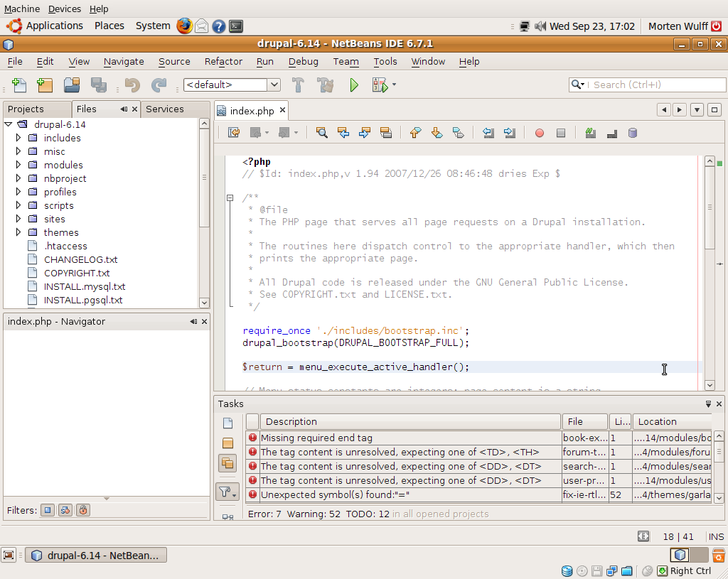Toggle second Navigator filter button

click(65, 510)
